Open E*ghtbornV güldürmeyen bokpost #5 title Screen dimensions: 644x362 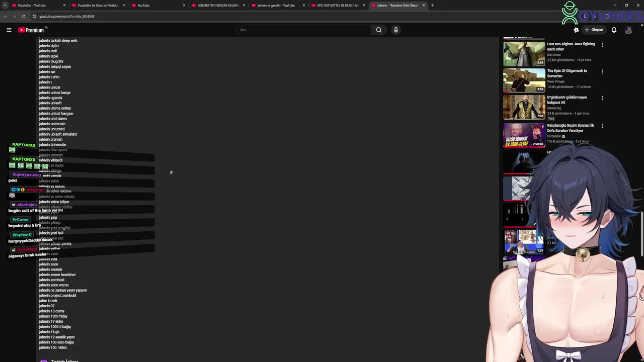point(567,100)
